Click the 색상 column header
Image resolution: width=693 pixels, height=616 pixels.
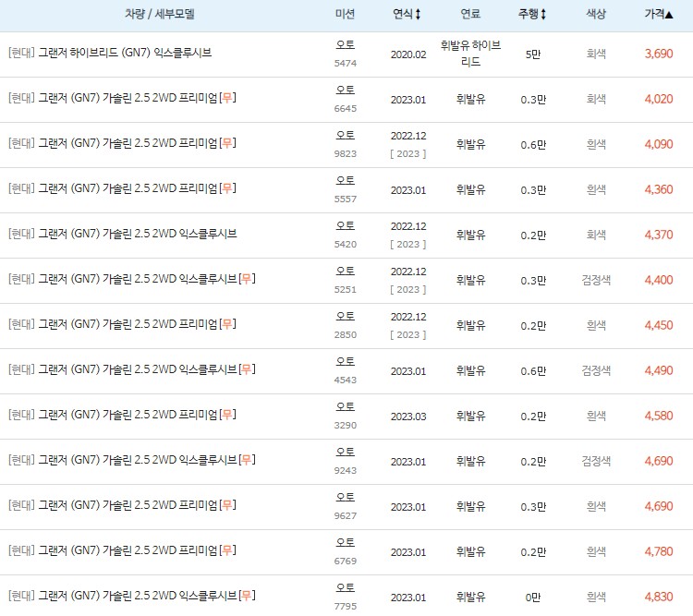click(596, 14)
